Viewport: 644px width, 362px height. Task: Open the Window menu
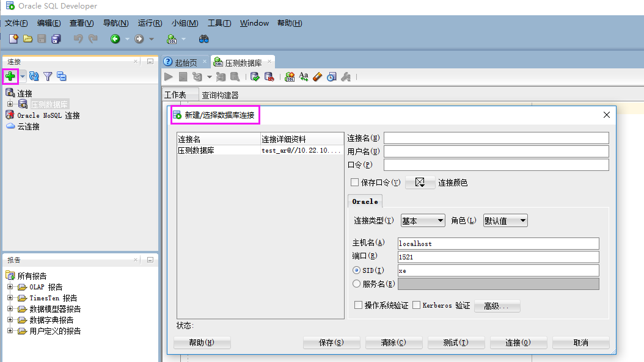pyautogui.click(x=254, y=23)
